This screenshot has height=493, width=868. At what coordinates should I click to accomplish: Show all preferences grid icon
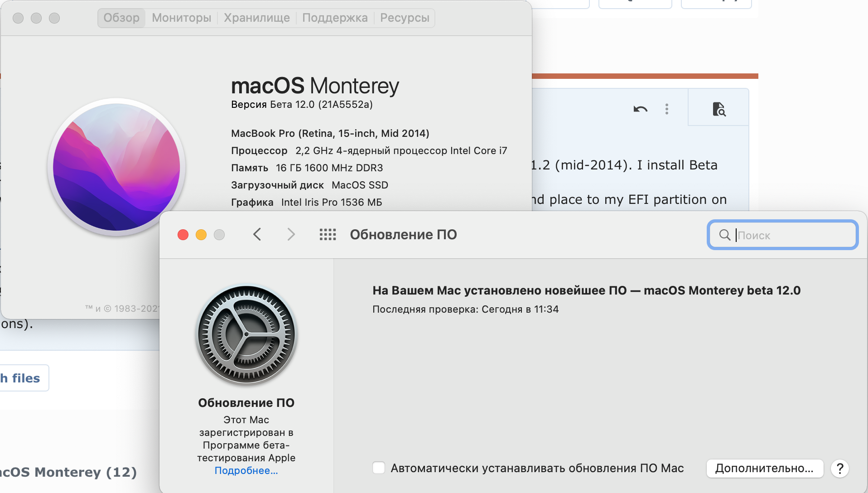[x=328, y=235]
